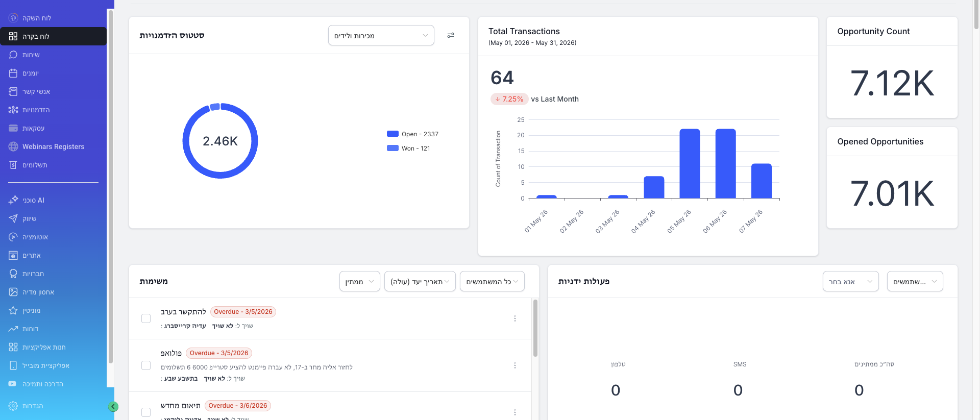The width and height of the screenshot is (980, 420).
Task: Expand the מכירות ולידים pipeline dropdown
Action: pos(381,35)
